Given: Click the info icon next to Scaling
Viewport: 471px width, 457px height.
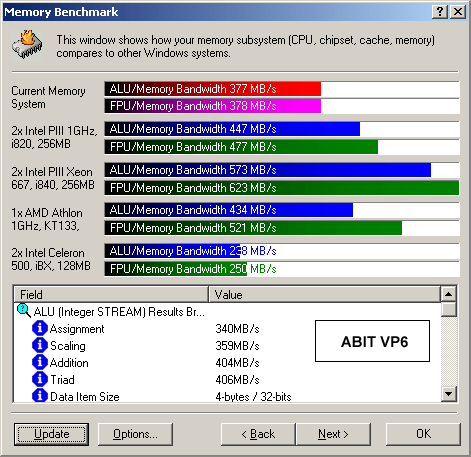Looking at the screenshot, I should click(x=40, y=345).
